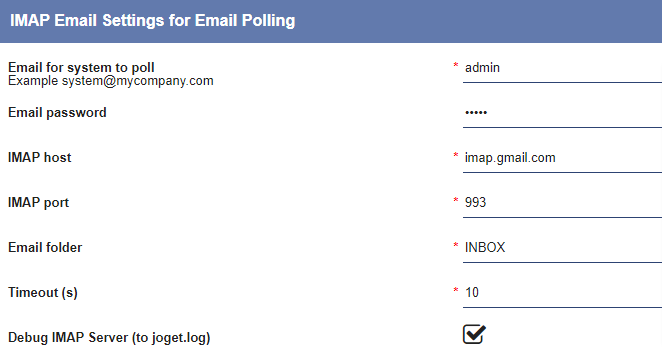662x364 pixels.
Task: Click the required asterisk beside IMAP port
Action: (x=456, y=200)
